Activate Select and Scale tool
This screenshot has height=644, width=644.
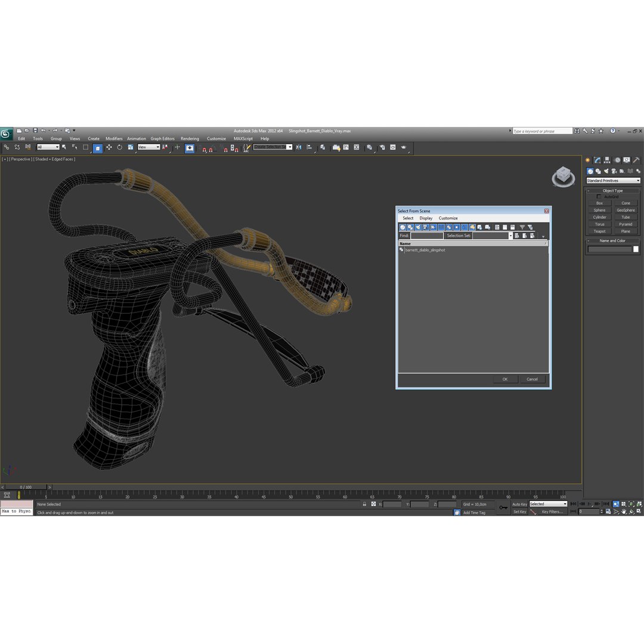click(131, 147)
